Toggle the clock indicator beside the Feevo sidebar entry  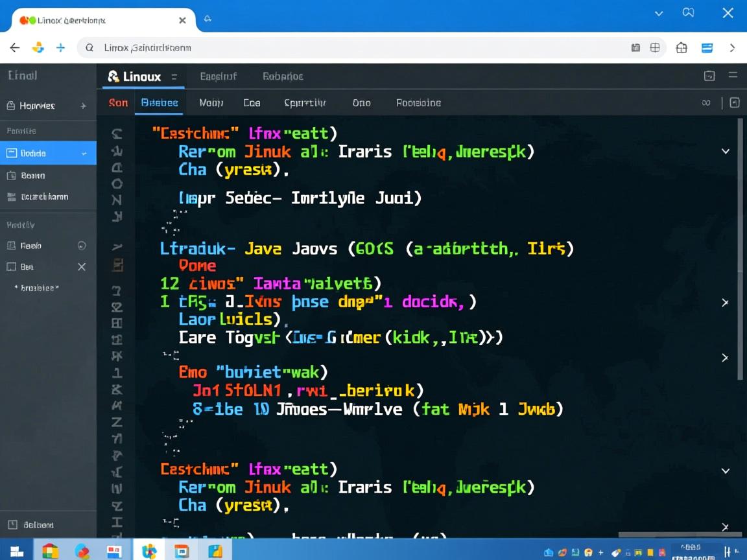tap(82, 246)
